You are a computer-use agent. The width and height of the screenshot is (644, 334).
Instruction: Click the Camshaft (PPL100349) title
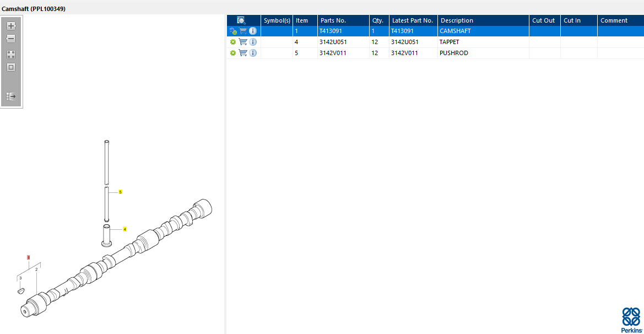[x=34, y=9]
